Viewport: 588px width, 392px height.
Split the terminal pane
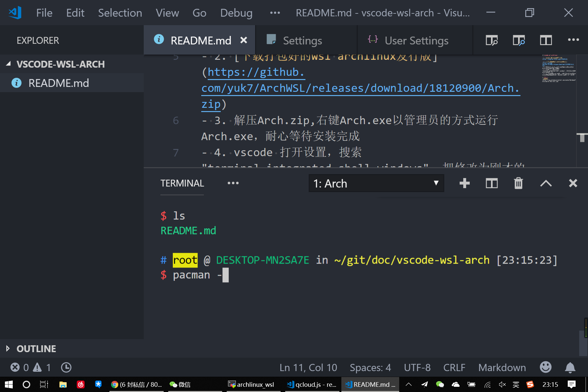[492, 183]
